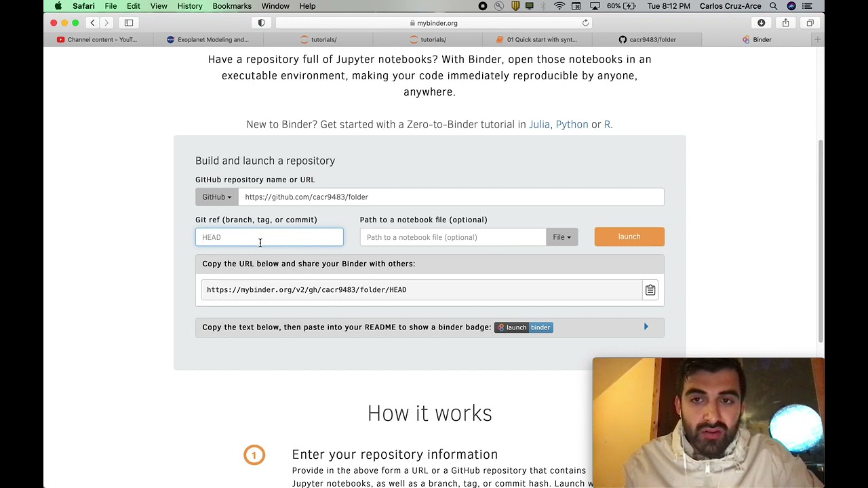Open Spotlight search in the menu bar
Image resolution: width=868 pixels, height=488 pixels.
pyautogui.click(x=774, y=6)
